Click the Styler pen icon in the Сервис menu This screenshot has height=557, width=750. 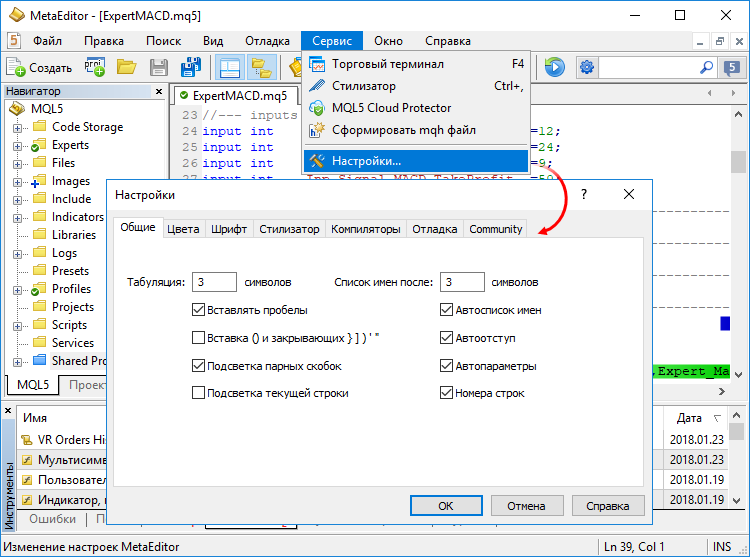point(317,86)
